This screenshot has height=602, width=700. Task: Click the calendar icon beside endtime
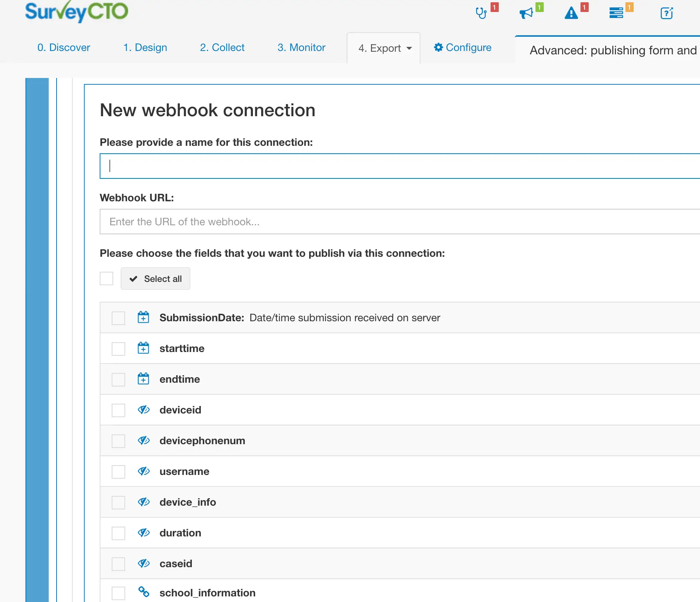[x=143, y=379]
